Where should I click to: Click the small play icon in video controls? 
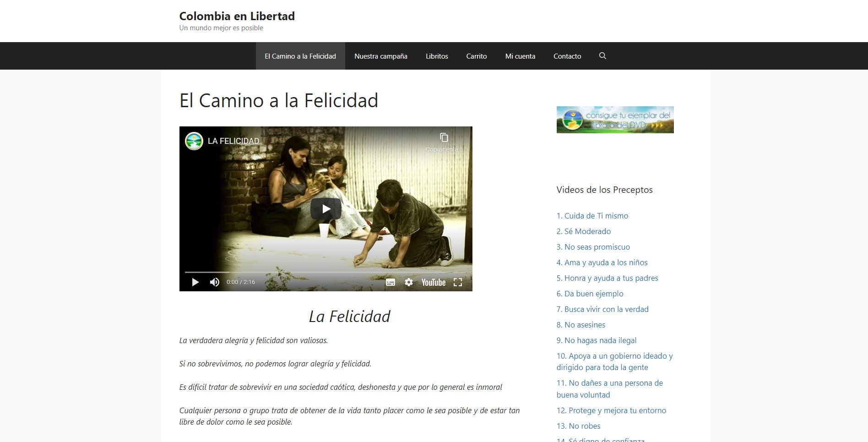195,282
